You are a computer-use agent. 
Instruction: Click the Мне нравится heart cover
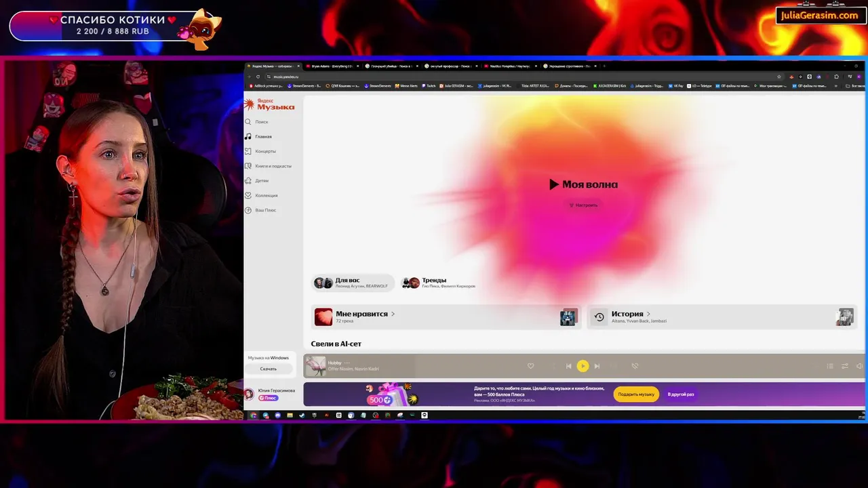pos(323,317)
